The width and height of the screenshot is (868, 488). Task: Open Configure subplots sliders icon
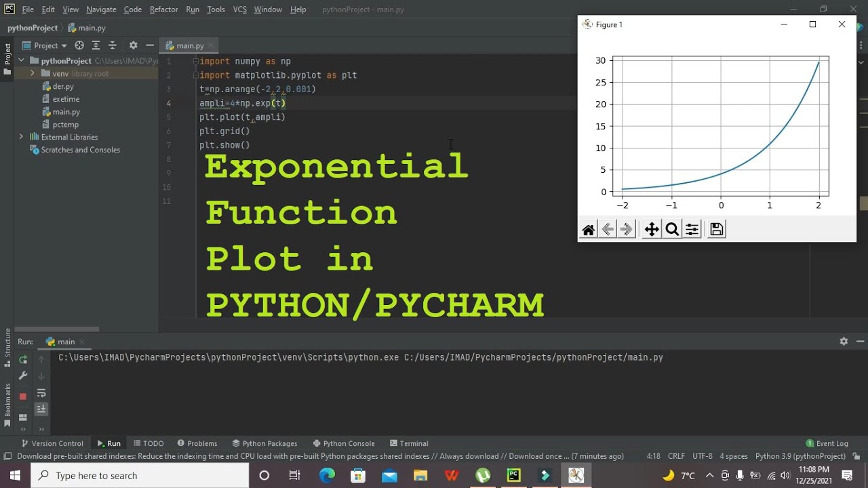[692, 230]
